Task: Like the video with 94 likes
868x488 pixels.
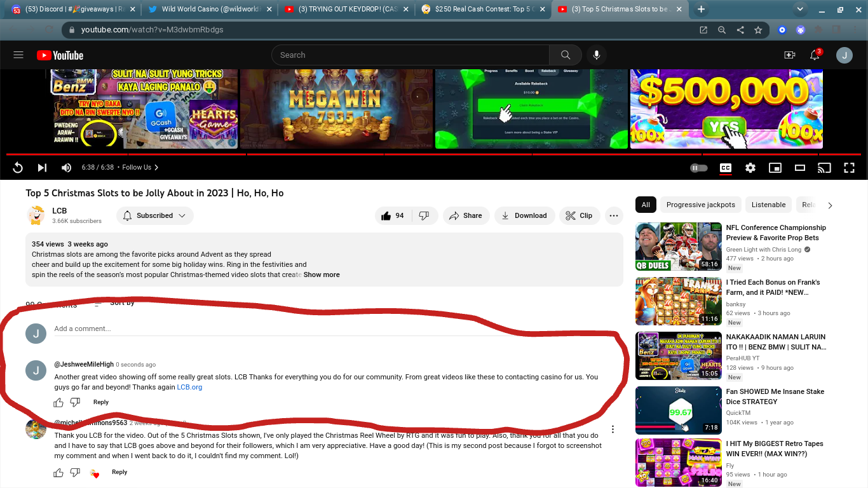Action: (392, 216)
